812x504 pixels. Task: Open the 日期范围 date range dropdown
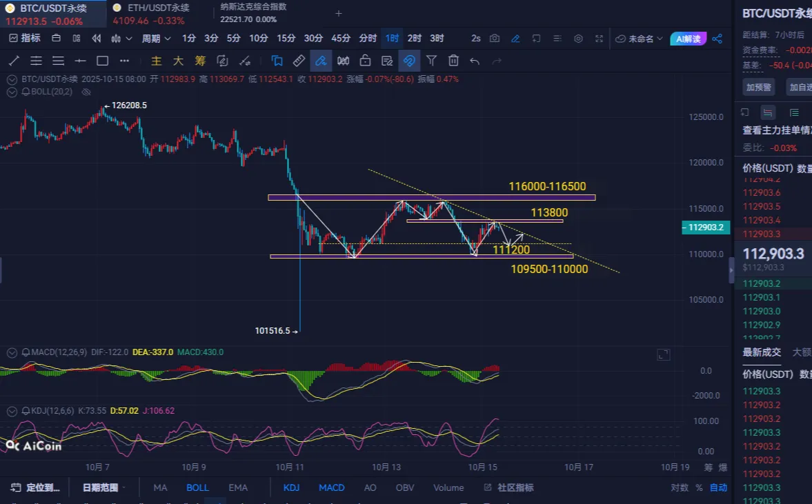click(x=104, y=487)
